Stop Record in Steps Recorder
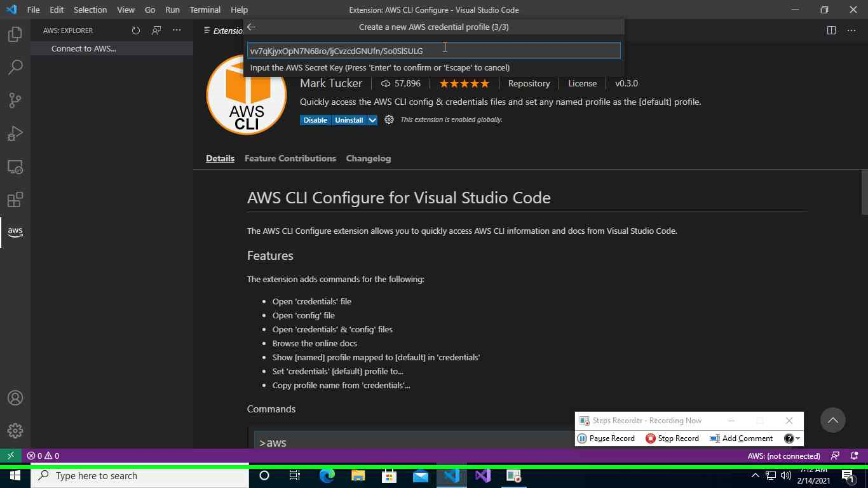 tap(672, 438)
